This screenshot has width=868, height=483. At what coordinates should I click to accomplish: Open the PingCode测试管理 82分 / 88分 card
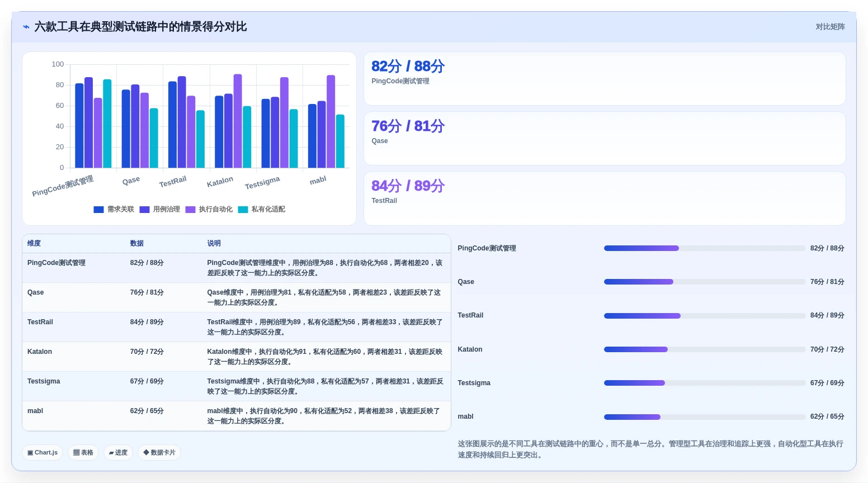tap(605, 79)
